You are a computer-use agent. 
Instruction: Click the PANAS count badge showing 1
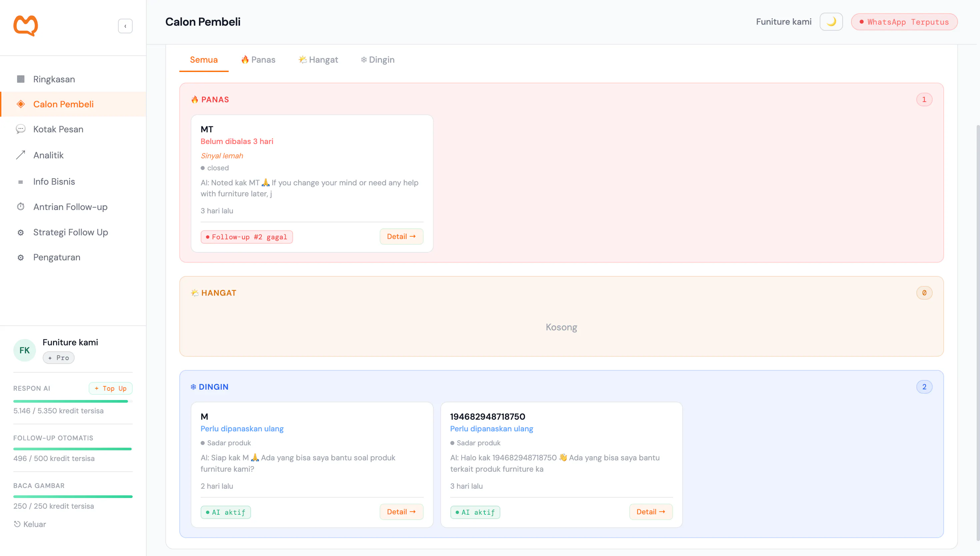click(x=924, y=99)
